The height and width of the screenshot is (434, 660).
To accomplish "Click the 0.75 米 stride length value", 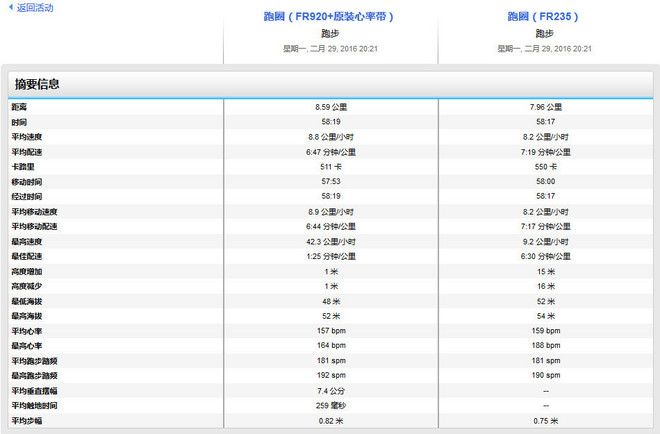I will click(x=546, y=421).
